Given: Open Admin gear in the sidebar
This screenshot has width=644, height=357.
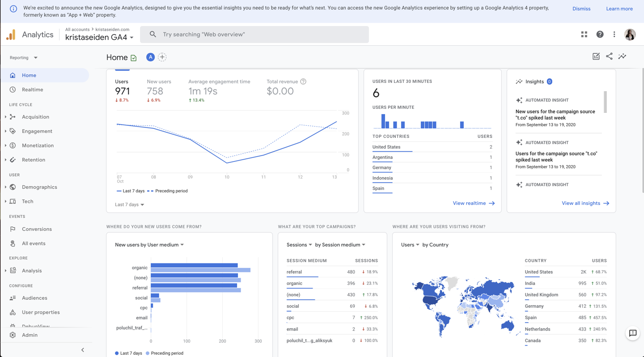Looking at the screenshot, I should (30, 335).
